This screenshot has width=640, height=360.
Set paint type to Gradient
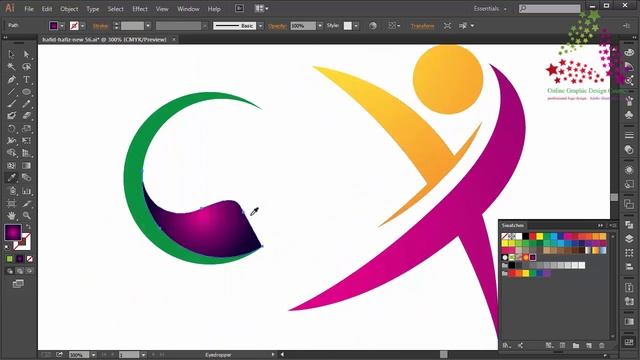tap(20, 259)
